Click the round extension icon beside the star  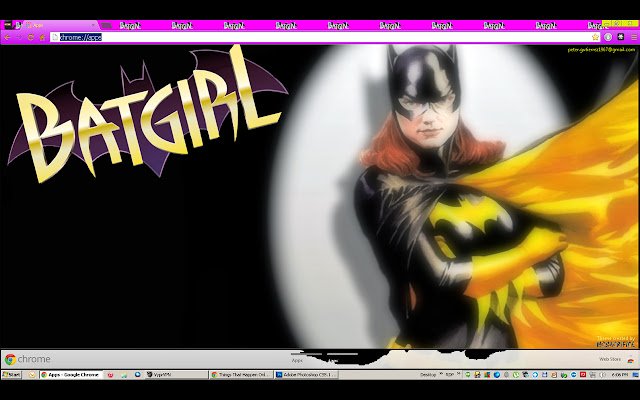tap(608, 37)
